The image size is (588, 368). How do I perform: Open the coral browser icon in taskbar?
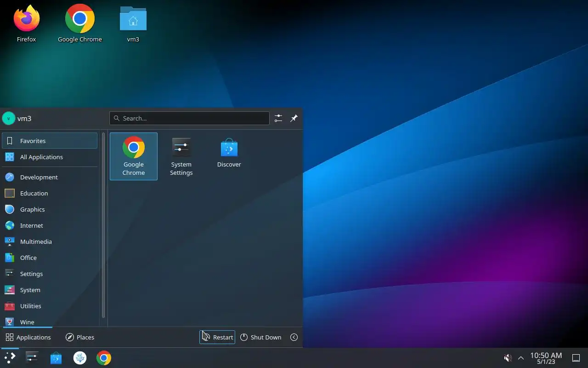click(80, 358)
